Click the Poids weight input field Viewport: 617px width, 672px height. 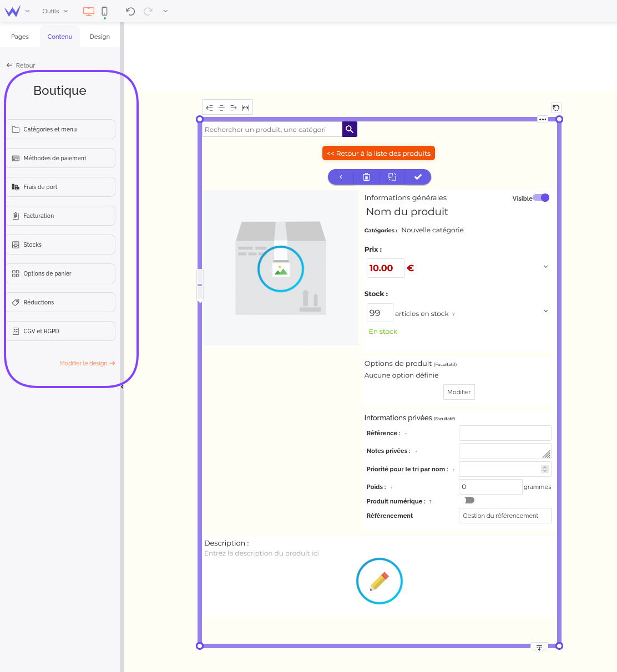[x=490, y=487]
